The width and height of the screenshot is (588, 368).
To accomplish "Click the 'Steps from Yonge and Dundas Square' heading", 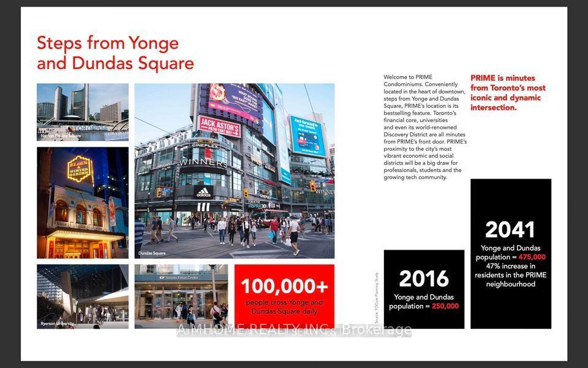I will (x=115, y=53).
